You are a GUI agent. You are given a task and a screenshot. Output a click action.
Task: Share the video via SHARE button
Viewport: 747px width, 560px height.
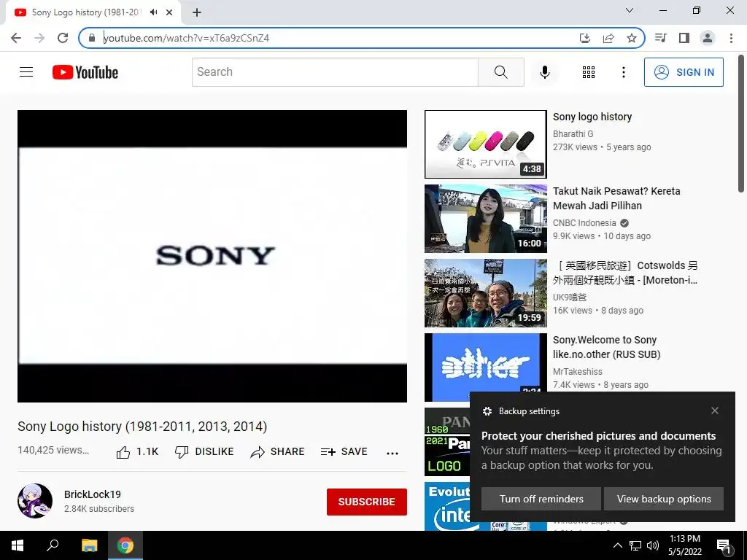tap(277, 451)
